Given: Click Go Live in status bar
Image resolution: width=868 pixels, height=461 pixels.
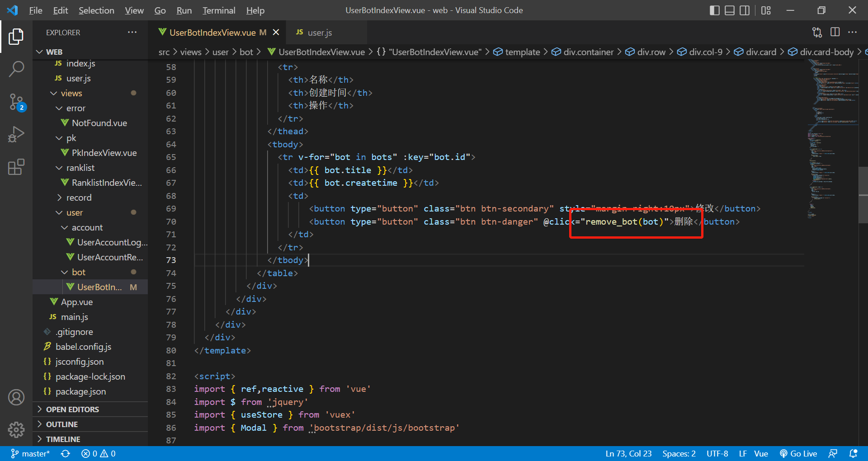Looking at the screenshot, I should 798,453.
